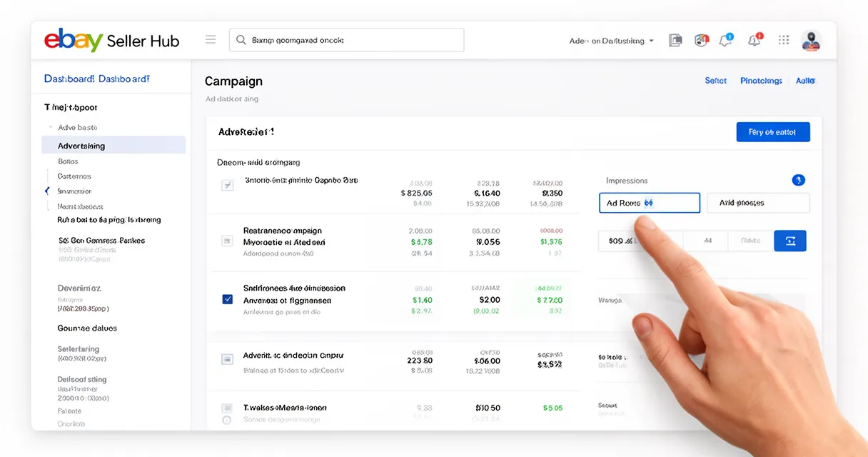Expand the collapsed sidebar section chevron
The width and height of the screenshot is (868, 457).
tap(47, 191)
